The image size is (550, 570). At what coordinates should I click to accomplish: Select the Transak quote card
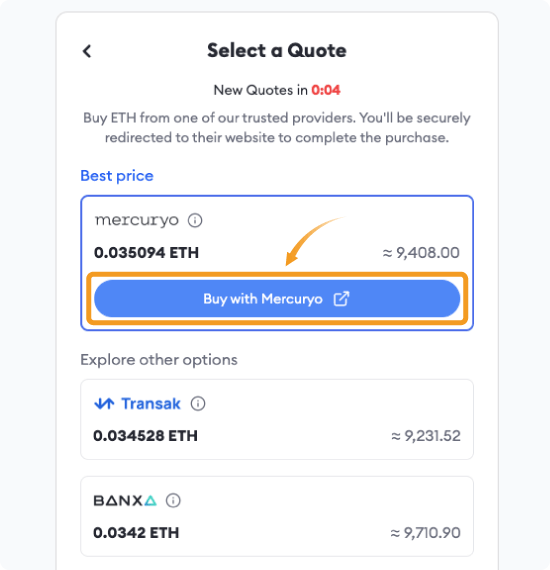pos(277,420)
